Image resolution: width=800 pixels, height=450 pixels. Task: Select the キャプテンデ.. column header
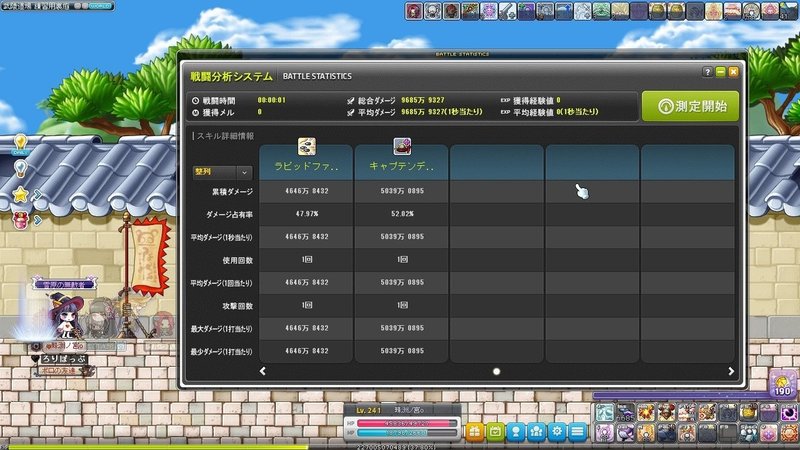tap(402, 162)
